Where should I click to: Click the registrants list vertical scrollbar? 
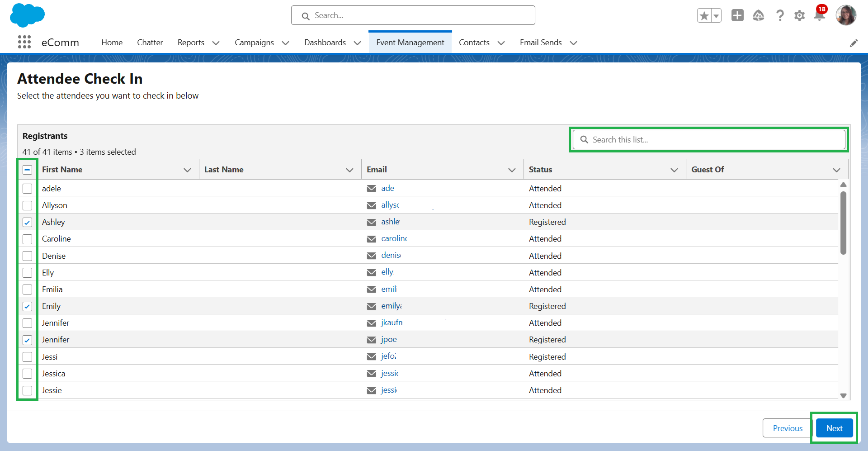[x=843, y=223]
